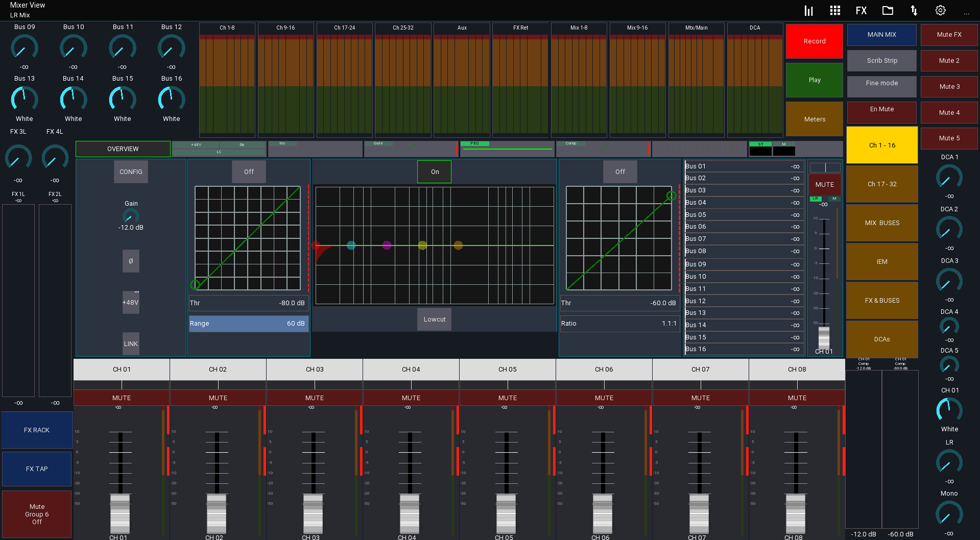
Task: Open the FX RACK
Action: (x=37, y=430)
